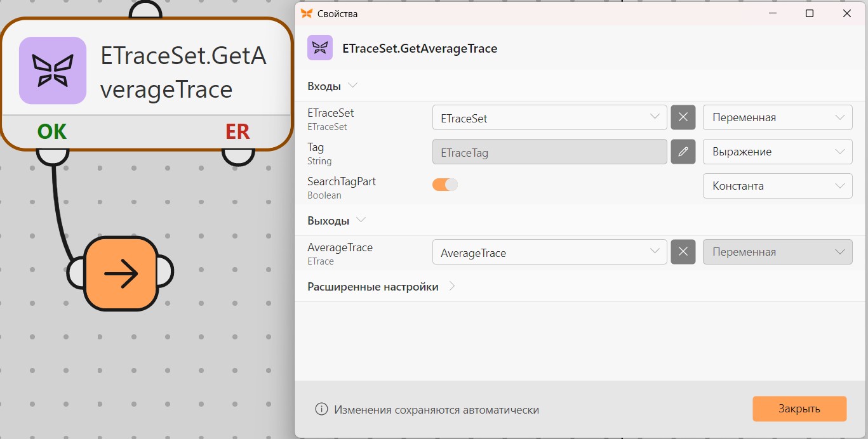
Task: Click the ER output port of the node
Action: [238, 155]
